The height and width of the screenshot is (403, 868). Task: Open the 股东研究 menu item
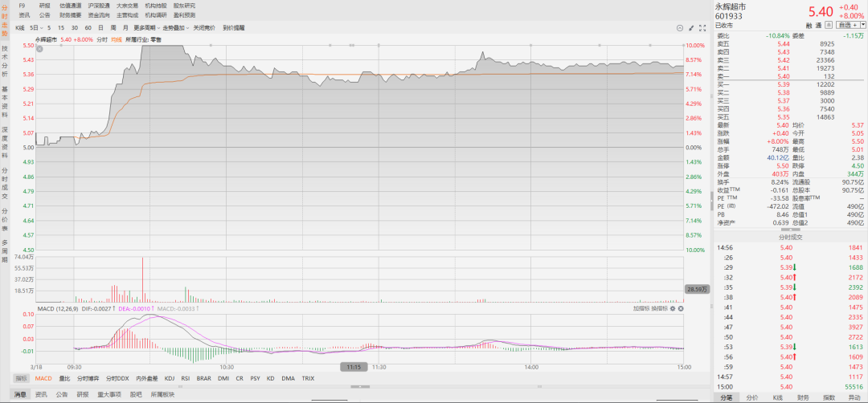184,6
